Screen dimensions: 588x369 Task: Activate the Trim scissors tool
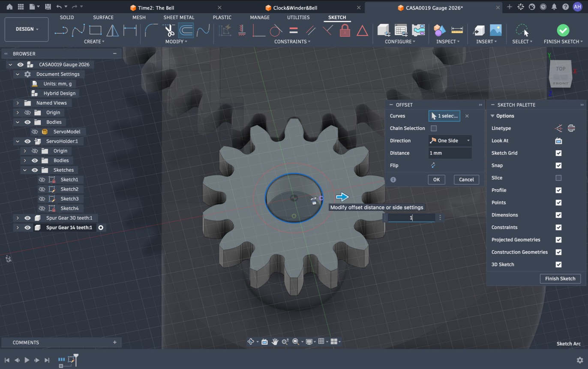coord(169,30)
